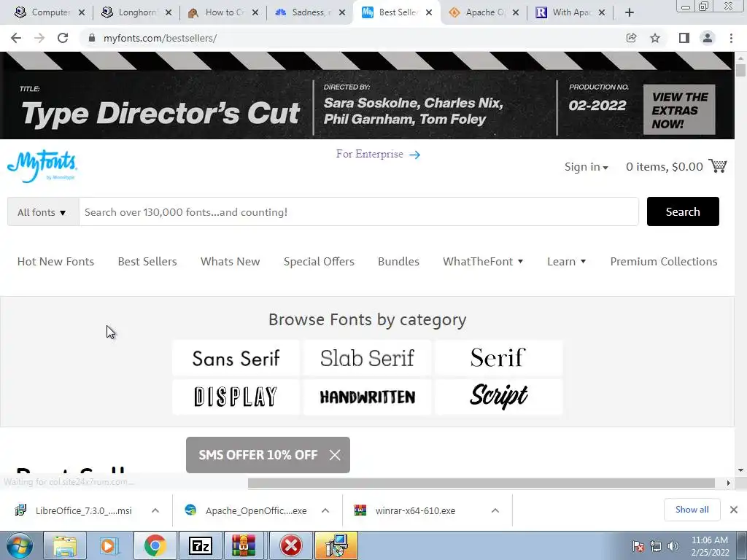This screenshot has width=747, height=560.
Task: Expand the All fonts dropdown
Action: click(x=43, y=212)
